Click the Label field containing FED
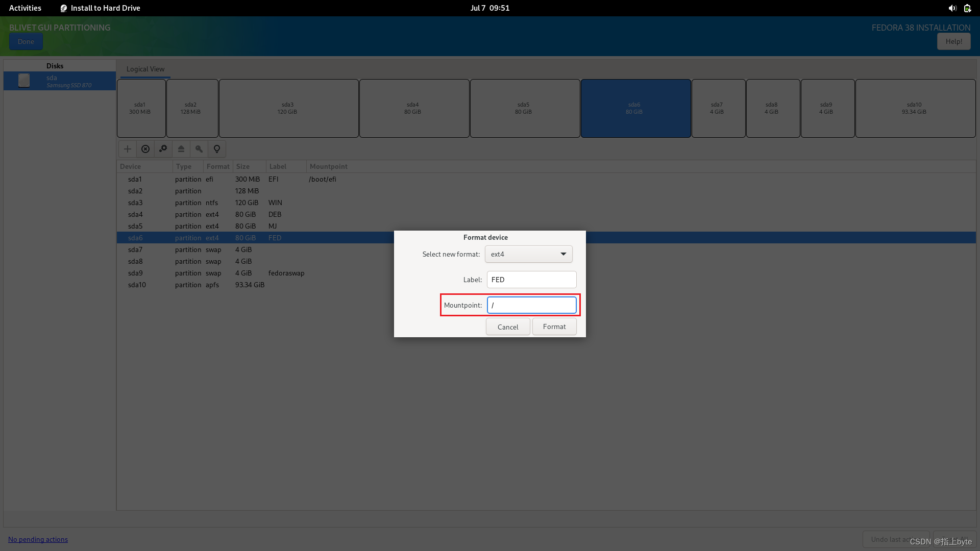Screen dimensions: 980x551 tap(531, 280)
